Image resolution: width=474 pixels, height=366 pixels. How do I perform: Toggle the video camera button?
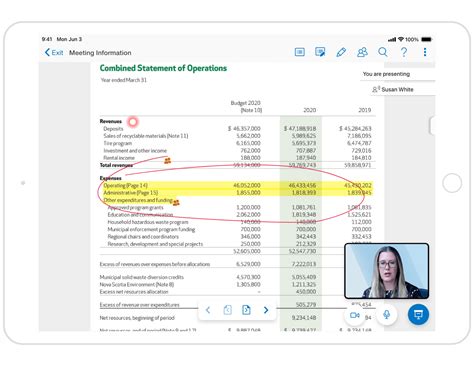354,315
